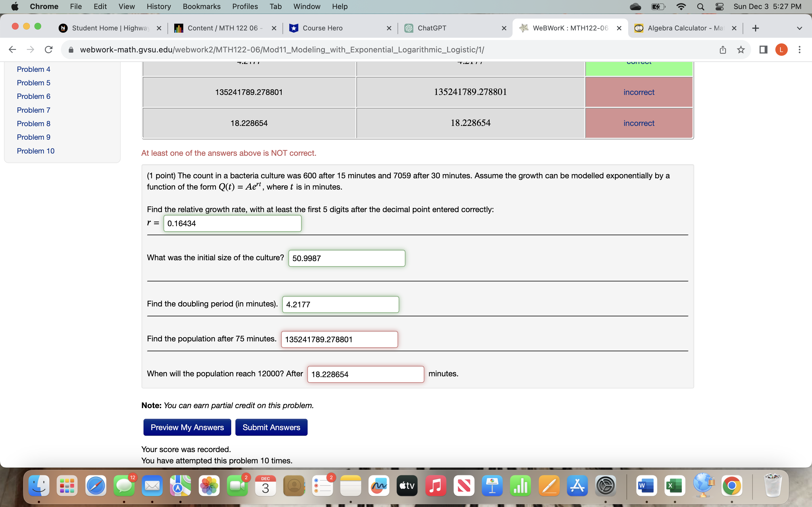Open Chrome three-dot menu
The image size is (812, 507).
click(800, 50)
